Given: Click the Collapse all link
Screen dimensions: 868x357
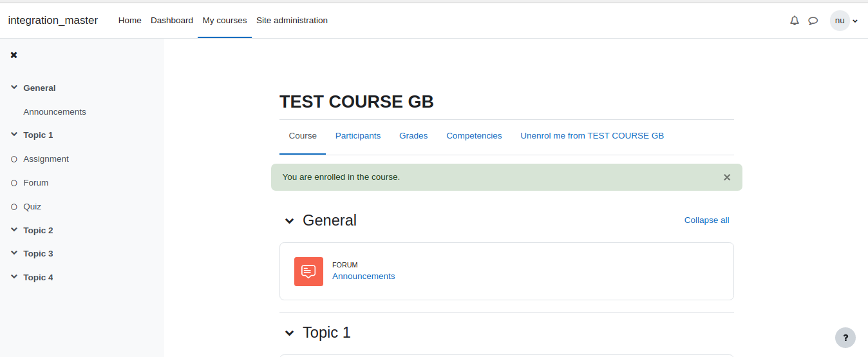Looking at the screenshot, I should tap(706, 220).
